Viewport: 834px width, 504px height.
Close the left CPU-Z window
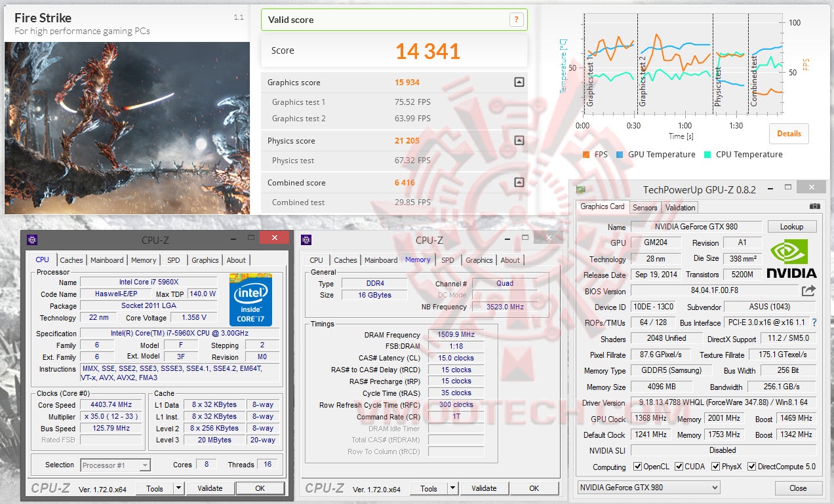click(x=274, y=237)
